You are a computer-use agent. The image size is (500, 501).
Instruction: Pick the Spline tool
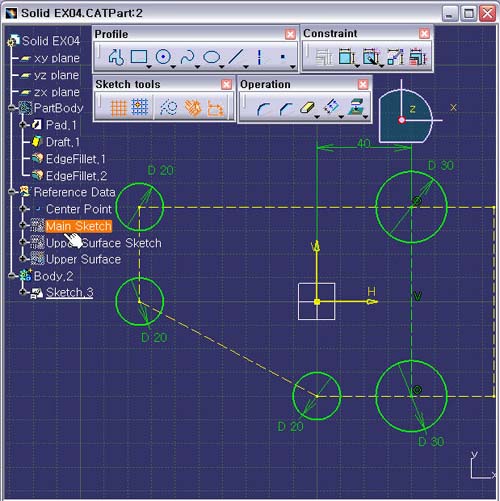pyautogui.click(x=187, y=57)
